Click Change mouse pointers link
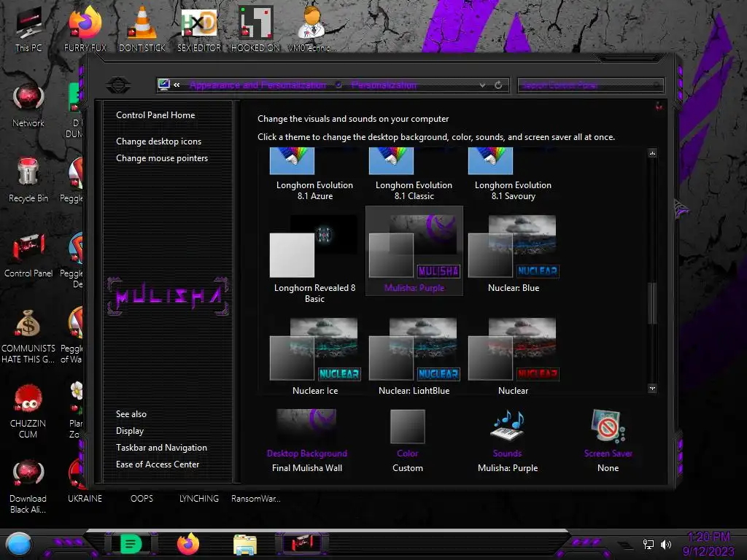The width and height of the screenshot is (747, 560). [x=162, y=158]
